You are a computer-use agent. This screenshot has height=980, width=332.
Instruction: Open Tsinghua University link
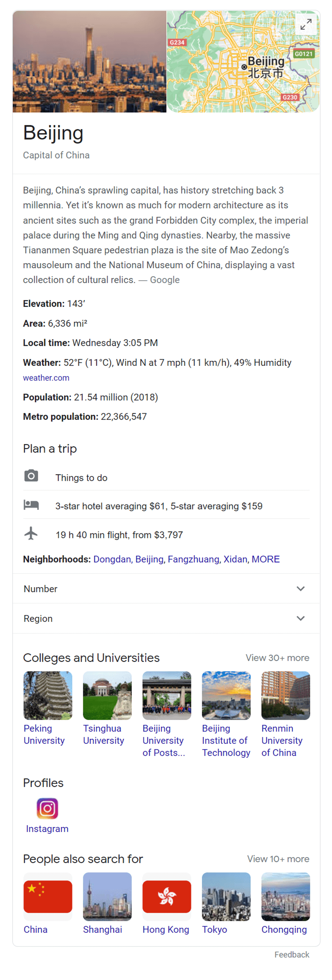point(103,734)
